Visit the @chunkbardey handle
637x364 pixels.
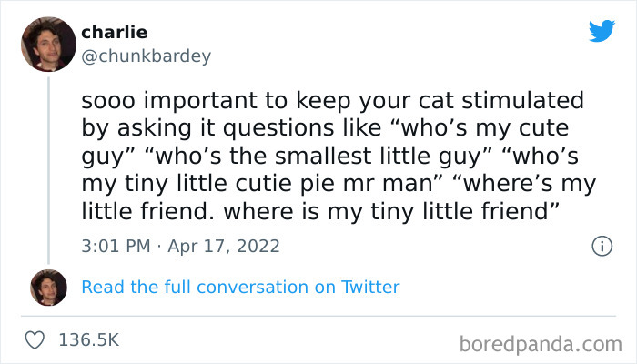pyautogui.click(x=146, y=56)
